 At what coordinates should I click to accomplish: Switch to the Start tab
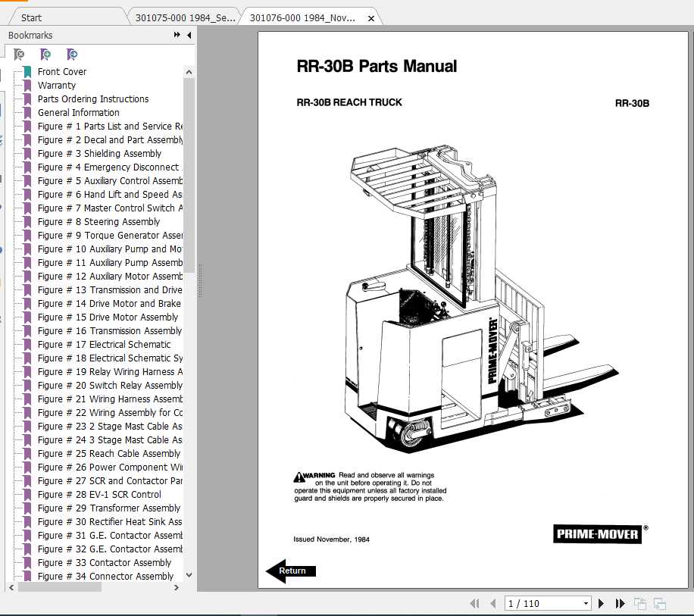30,16
